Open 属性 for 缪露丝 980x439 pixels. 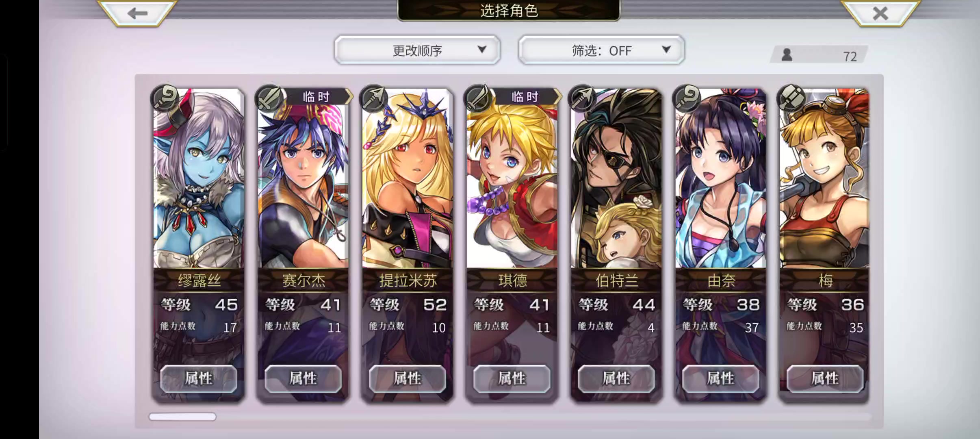click(199, 378)
